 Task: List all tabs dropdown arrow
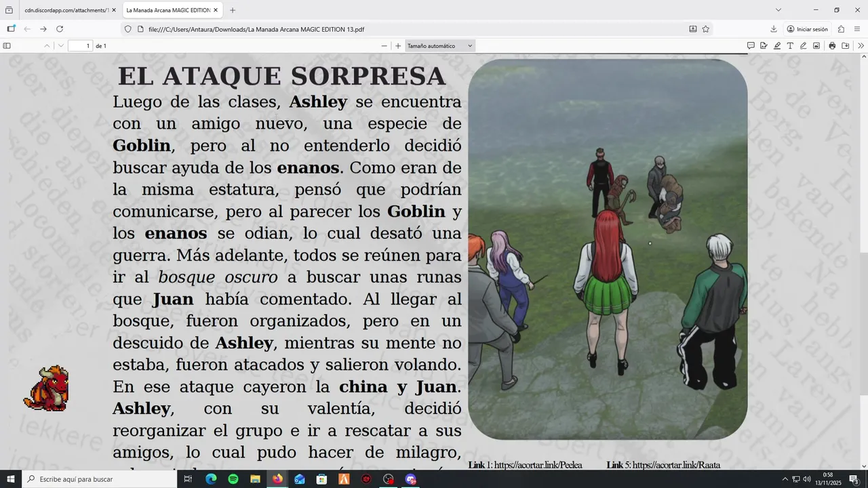point(778,10)
